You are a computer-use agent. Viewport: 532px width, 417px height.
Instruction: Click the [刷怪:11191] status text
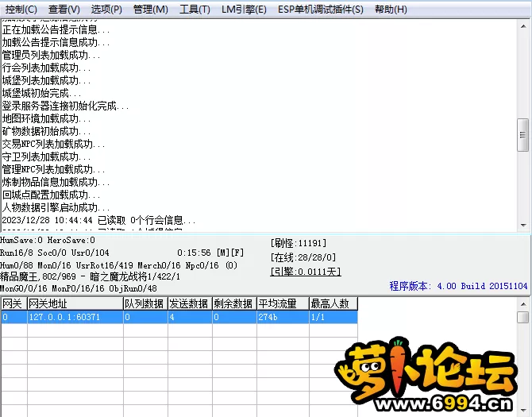tap(299, 243)
